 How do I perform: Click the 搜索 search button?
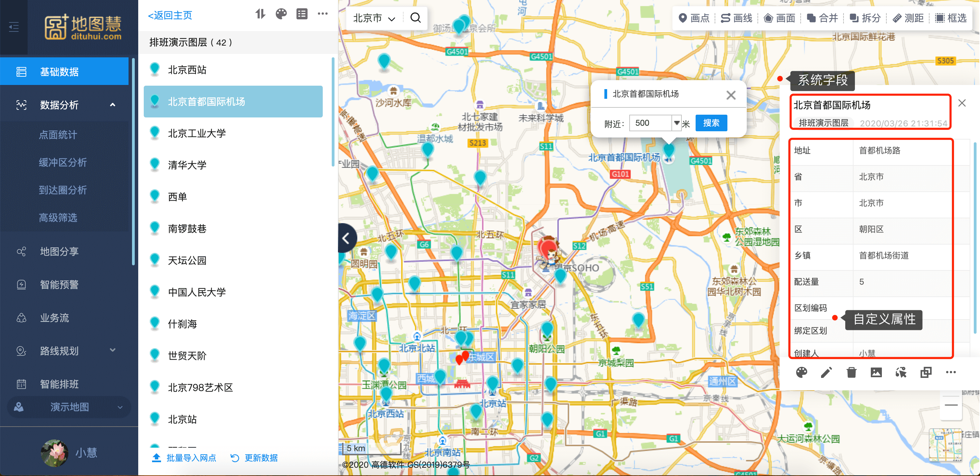click(711, 123)
